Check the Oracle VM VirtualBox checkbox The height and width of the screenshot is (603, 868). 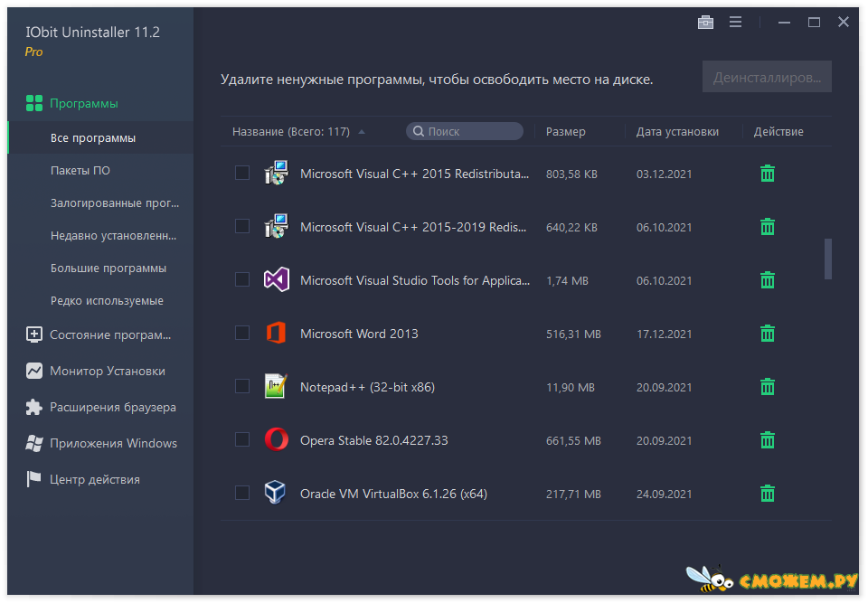point(242,493)
